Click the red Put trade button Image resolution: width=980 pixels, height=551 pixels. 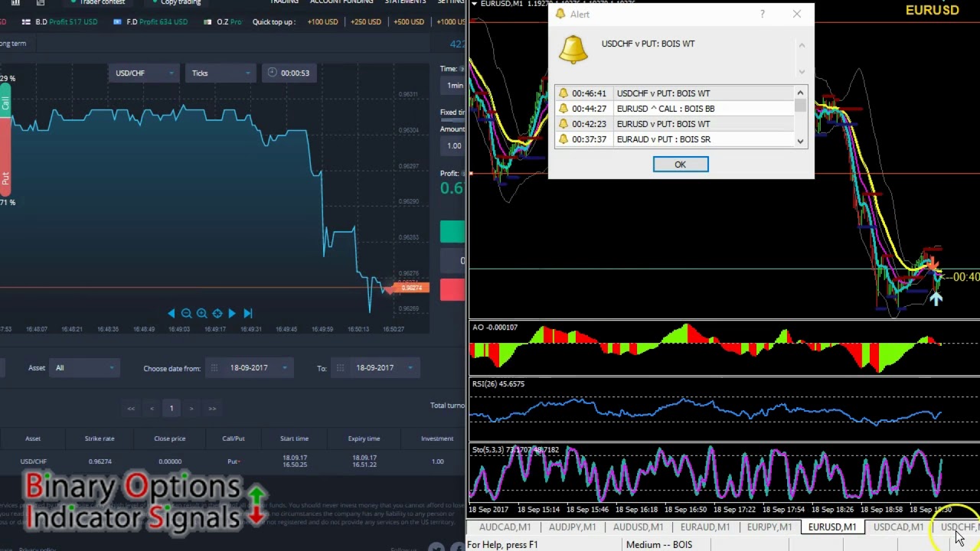coord(452,290)
